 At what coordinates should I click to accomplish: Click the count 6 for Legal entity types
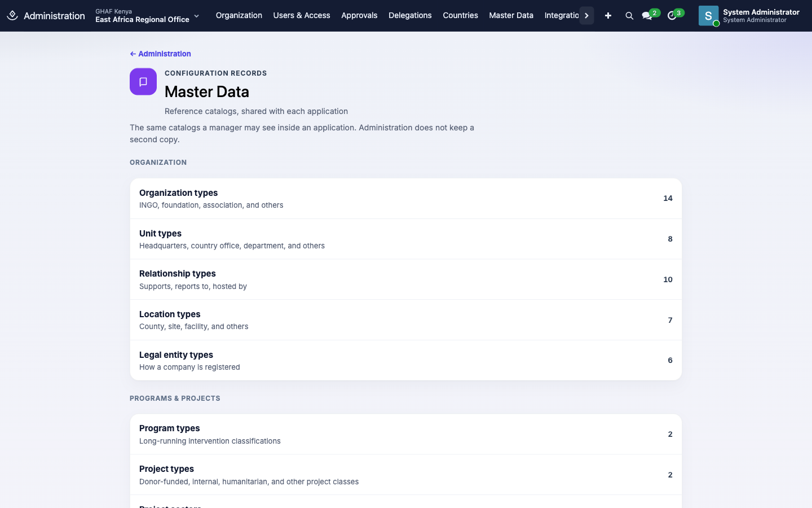tap(670, 360)
